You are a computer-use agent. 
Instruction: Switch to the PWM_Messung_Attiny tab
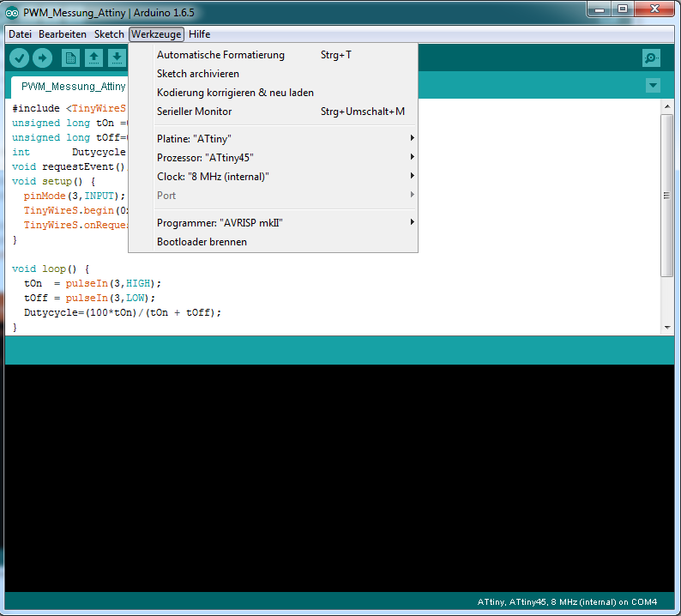[69, 87]
